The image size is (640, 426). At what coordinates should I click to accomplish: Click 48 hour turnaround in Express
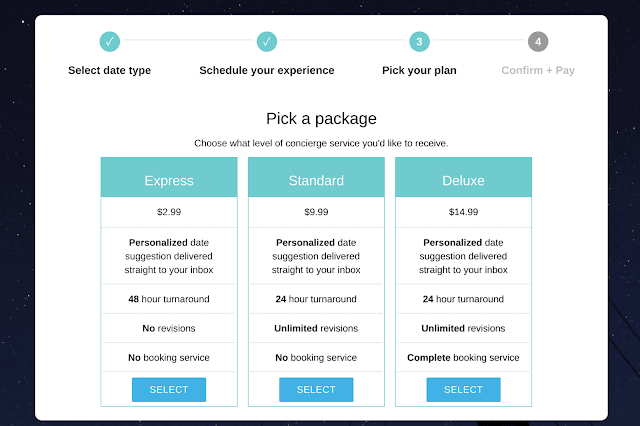click(x=169, y=299)
